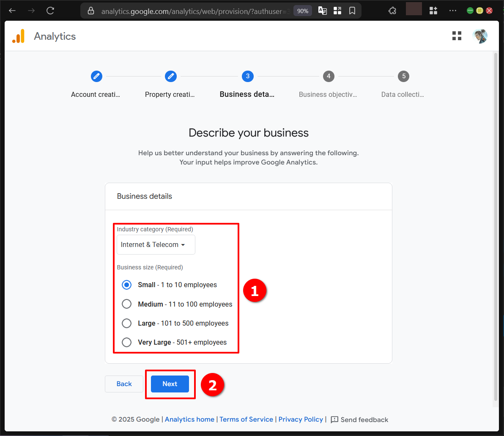Choose Large - 101 to 500 employees
The height and width of the screenshot is (436, 504).
[126, 323]
